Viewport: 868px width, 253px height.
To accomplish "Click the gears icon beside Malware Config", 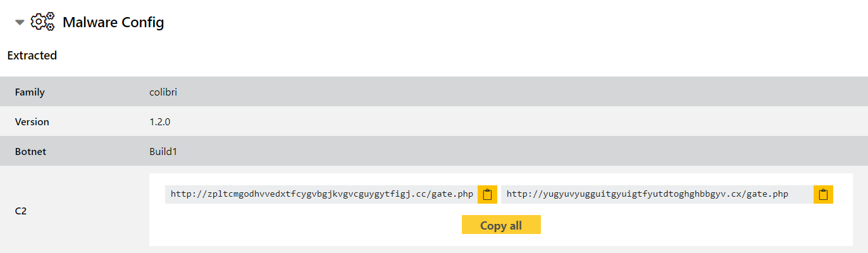I will coord(42,22).
